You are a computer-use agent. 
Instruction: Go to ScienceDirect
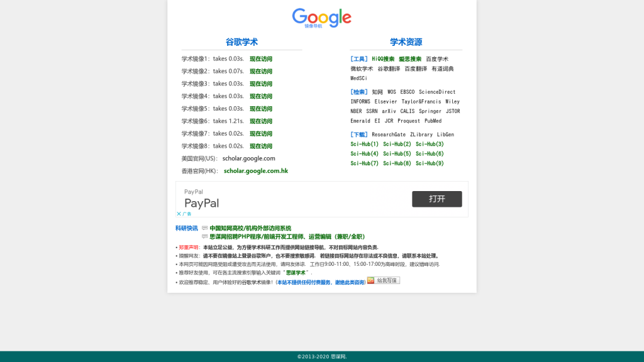tap(437, 92)
